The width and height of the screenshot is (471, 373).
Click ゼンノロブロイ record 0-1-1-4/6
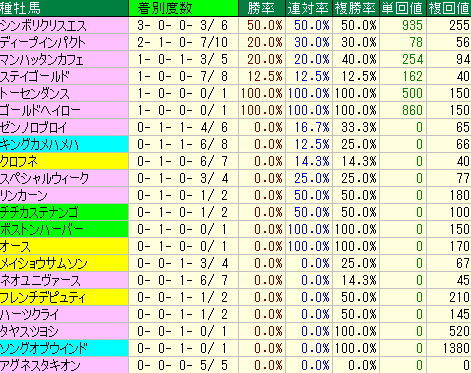tap(182, 127)
